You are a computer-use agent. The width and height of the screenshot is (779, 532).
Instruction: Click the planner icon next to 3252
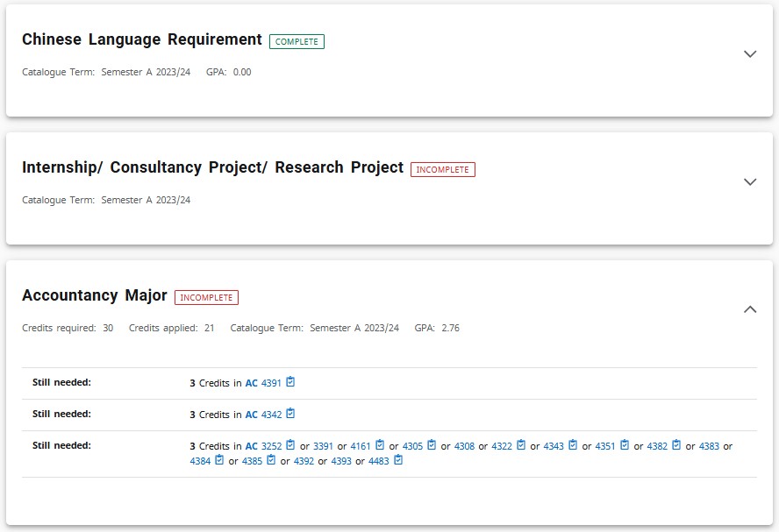[290, 444]
